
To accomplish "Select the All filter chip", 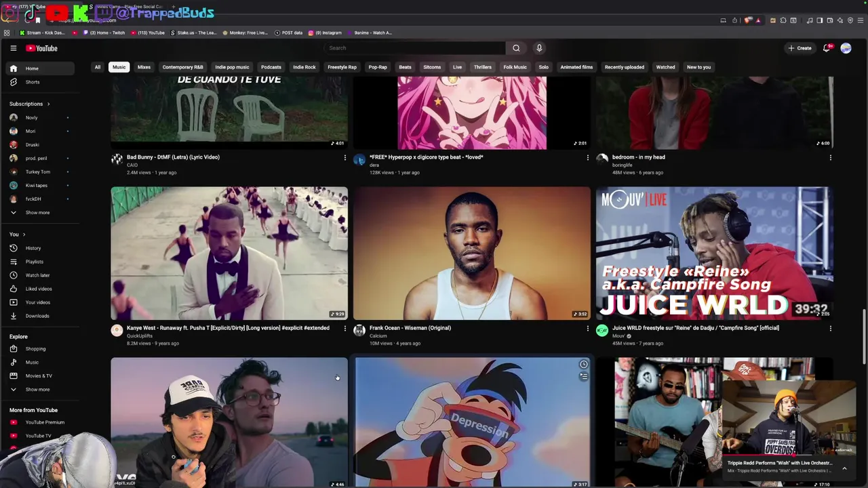I will click(x=98, y=67).
